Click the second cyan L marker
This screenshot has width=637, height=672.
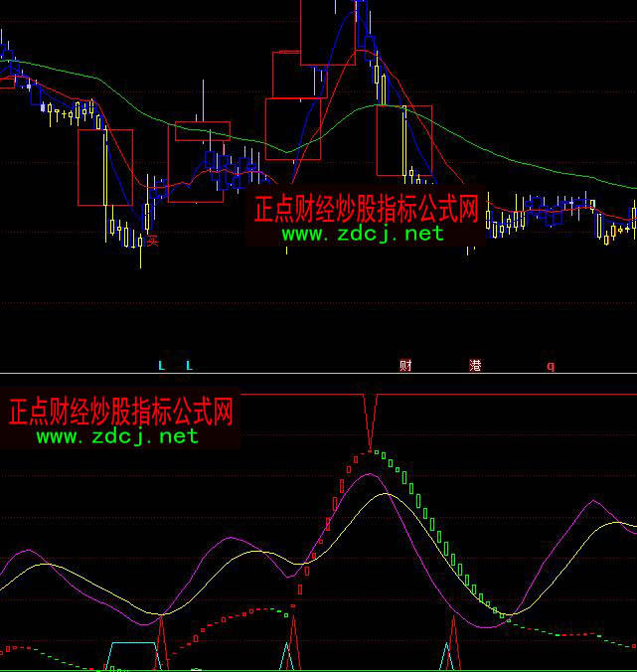tap(189, 366)
